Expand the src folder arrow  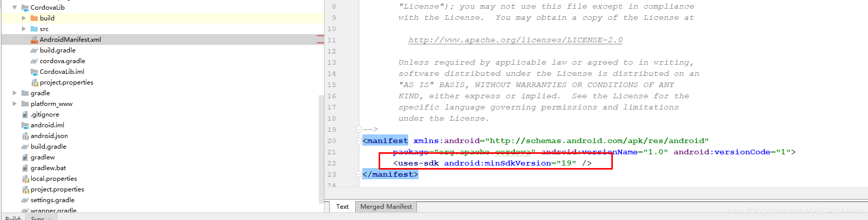pos(23,29)
